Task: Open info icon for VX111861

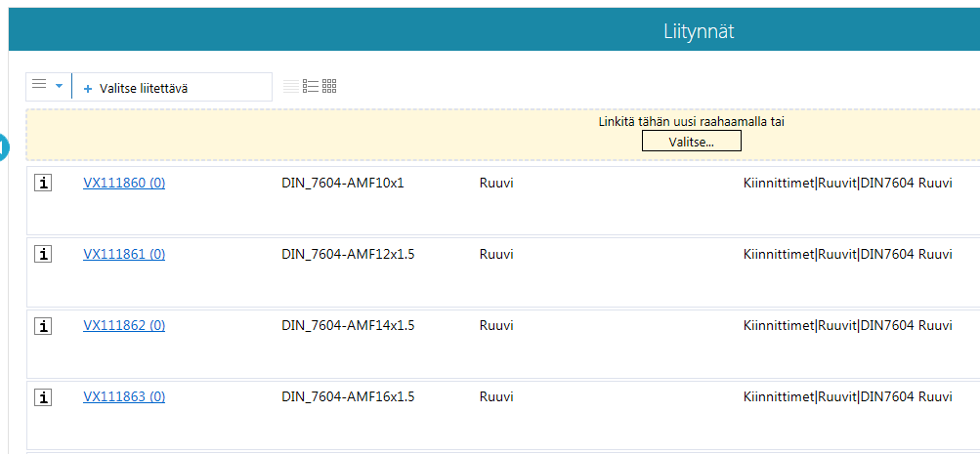Action: coord(42,254)
